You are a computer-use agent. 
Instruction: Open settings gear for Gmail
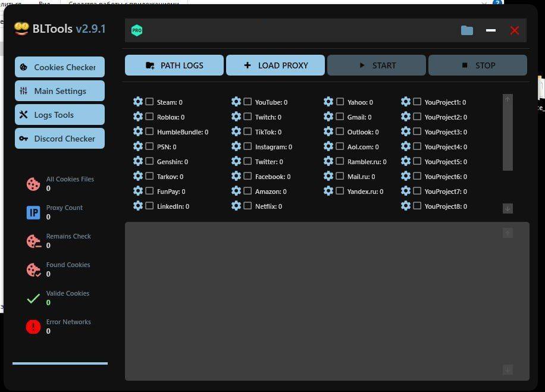click(x=328, y=117)
